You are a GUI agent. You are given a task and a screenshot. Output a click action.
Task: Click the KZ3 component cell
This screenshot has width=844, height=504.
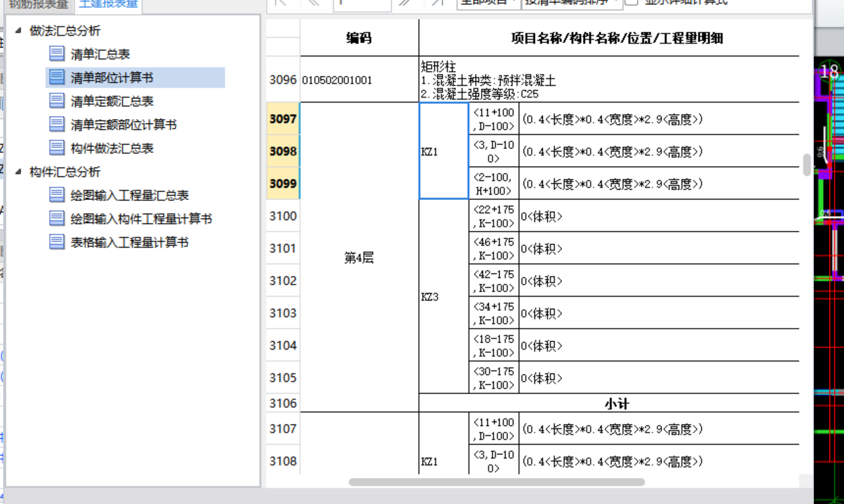pyautogui.click(x=444, y=297)
